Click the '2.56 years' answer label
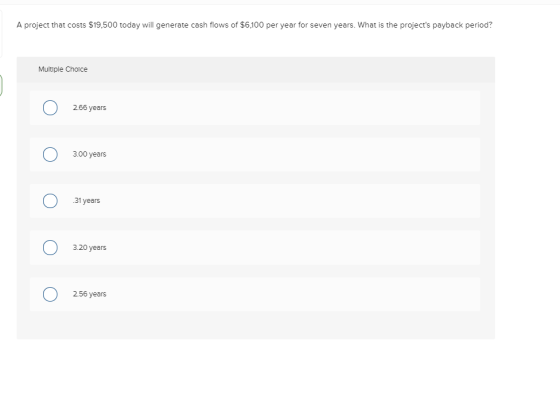This screenshot has height=407, width=560. click(x=89, y=294)
